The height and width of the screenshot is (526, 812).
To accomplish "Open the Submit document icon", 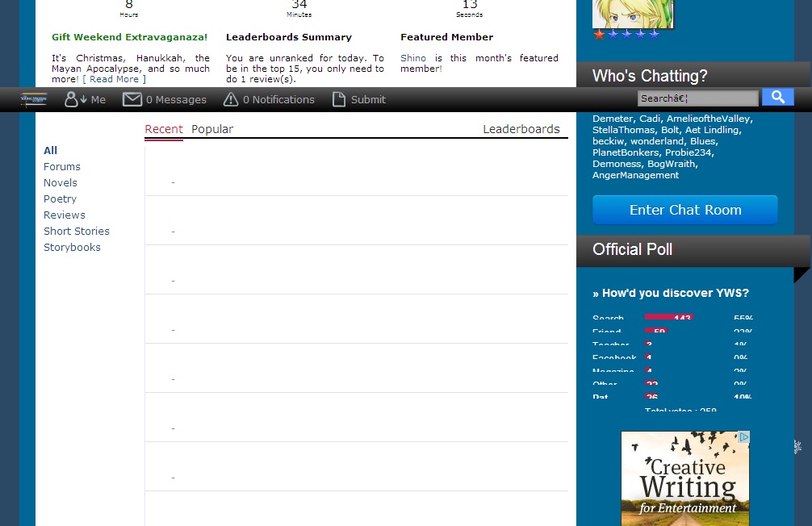I will pos(339,99).
